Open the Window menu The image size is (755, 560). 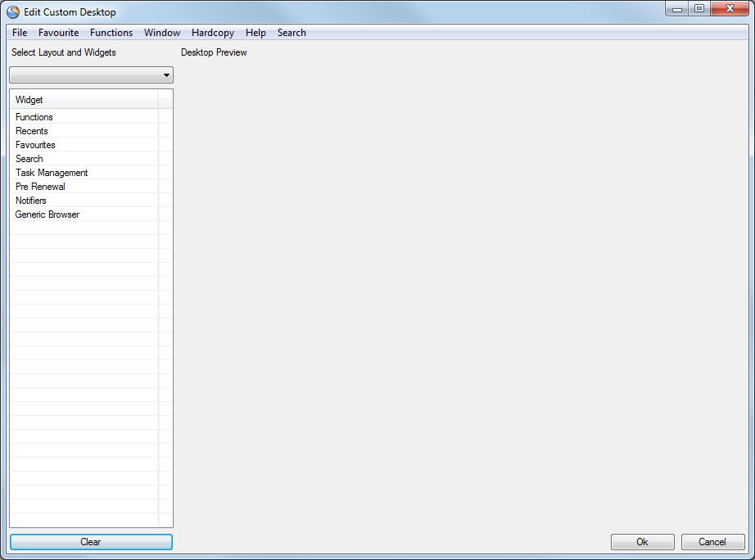pos(162,33)
